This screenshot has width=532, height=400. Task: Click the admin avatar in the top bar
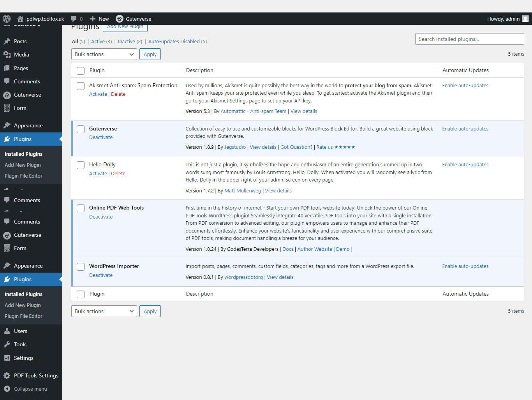525,19
